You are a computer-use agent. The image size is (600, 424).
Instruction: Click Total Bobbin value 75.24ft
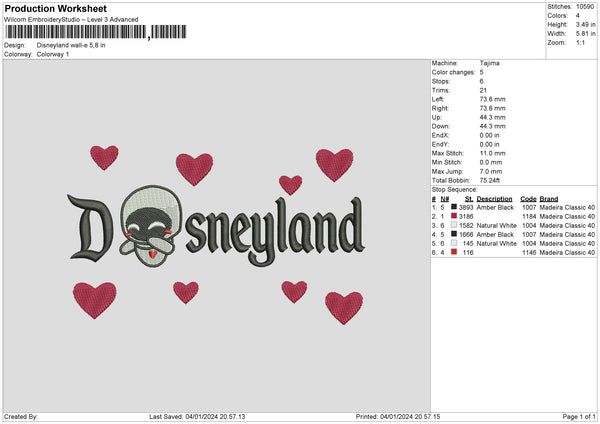(489, 180)
